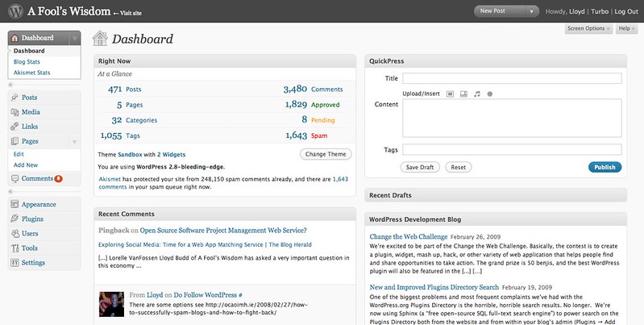Screen dimensions: 644x325
Task: Expand the Help panel
Action: [626, 29]
